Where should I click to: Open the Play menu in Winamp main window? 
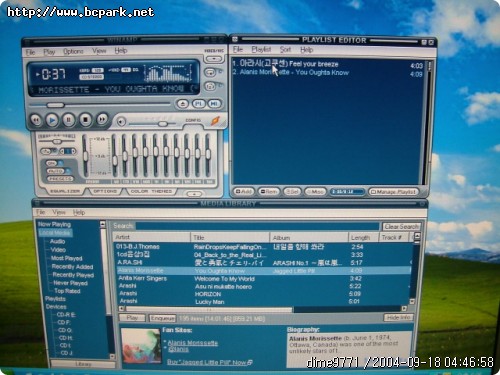(49, 52)
